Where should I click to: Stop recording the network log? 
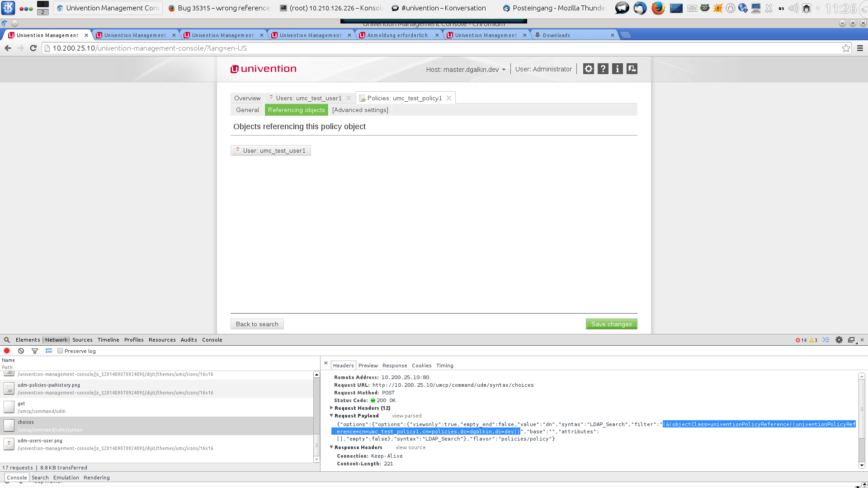[7, 351]
